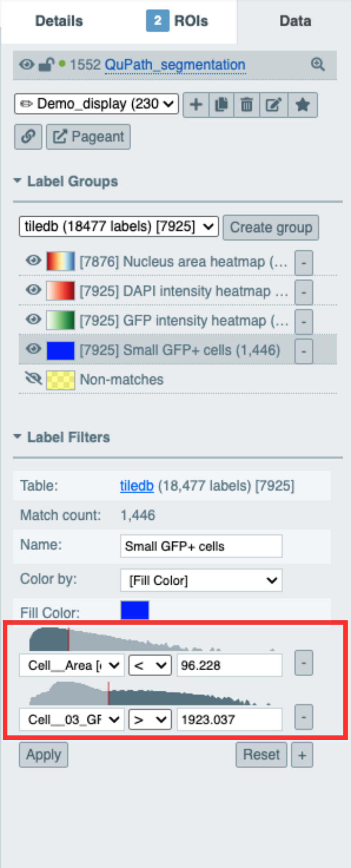The image size is (351, 868).
Task: Click the Cell Area threshold value field
Action: [x=230, y=665]
